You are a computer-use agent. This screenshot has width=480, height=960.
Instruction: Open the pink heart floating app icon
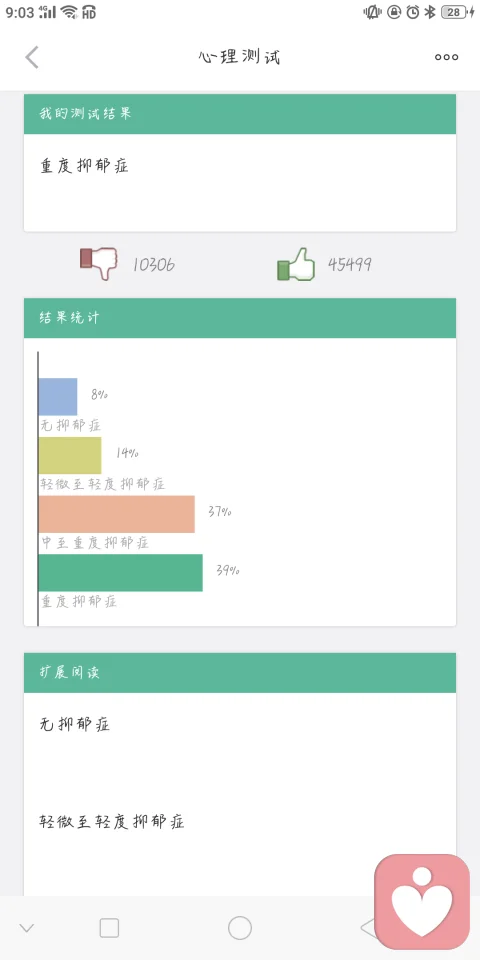pyautogui.click(x=422, y=901)
